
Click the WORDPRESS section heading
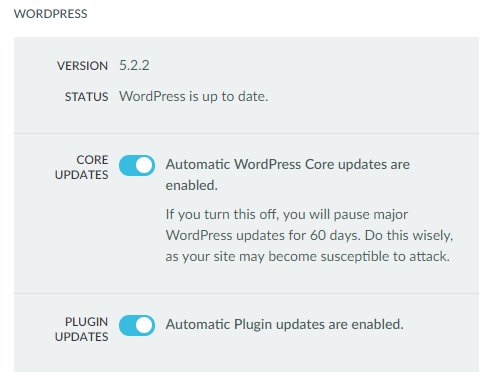tap(51, 14)
